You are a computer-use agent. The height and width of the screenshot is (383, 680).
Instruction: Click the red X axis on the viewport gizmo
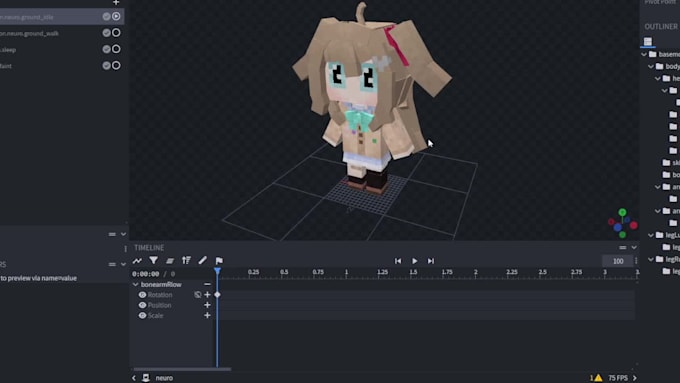coord(634,225)
